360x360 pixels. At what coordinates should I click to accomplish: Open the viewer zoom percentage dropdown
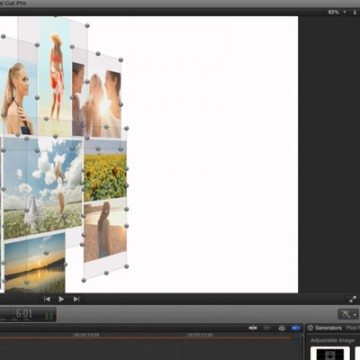(x=336, y=12)
